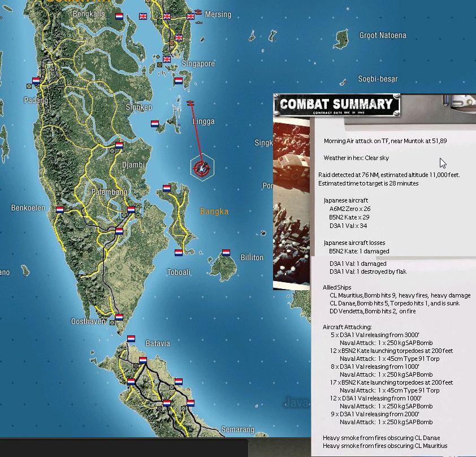Select the Dutch flag at Oosthaven
476x457 pixels.
coord(119,317)
